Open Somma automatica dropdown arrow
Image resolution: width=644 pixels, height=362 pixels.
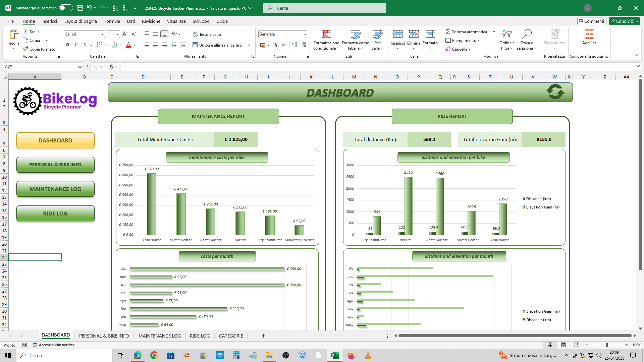[x=494, y=32]
